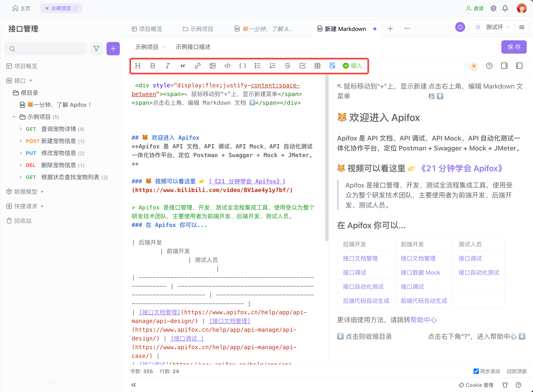The width and height of the screenshot is (533, 392).
Task: Open more tabs ellipsis menu
Action: (x=407, y=28)
